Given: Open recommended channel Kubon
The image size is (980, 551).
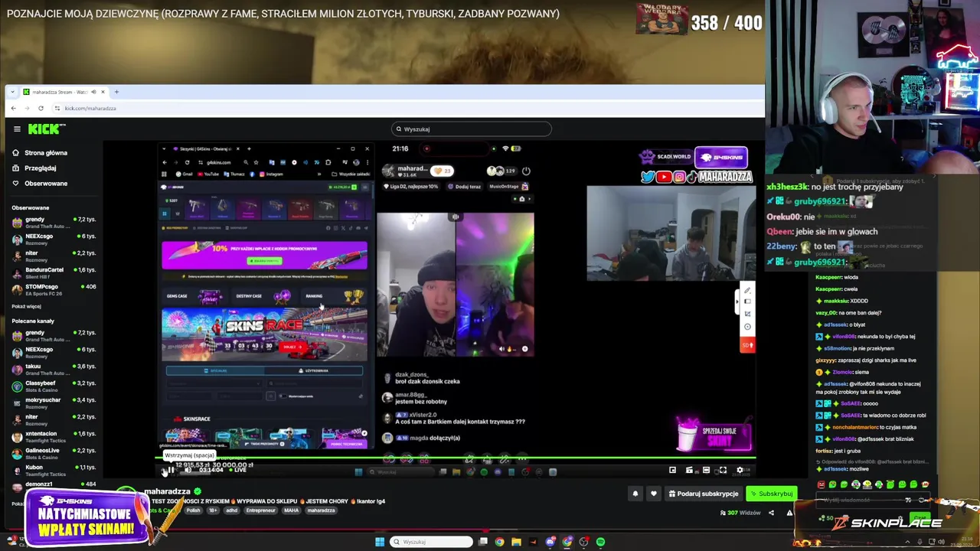Looking at the screenshot, I should click(54, 470).
